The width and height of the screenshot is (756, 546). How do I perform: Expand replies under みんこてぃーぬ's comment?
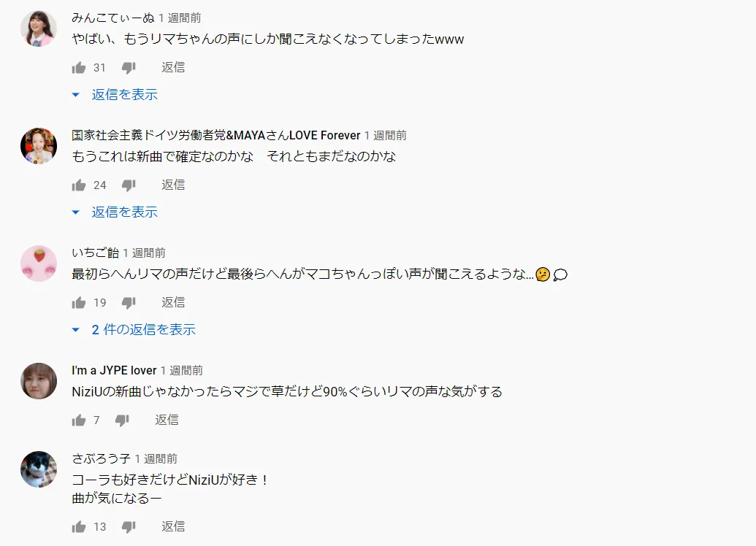[115, 94]
